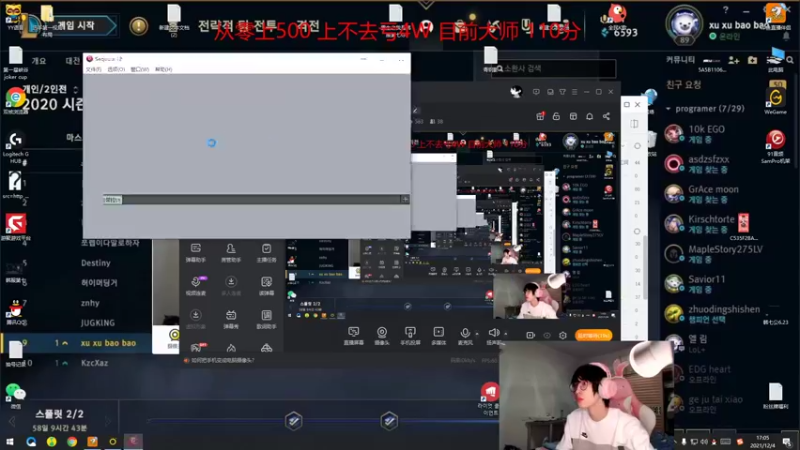Collapse the programer (7/29) friend group

tap(668, 109)
